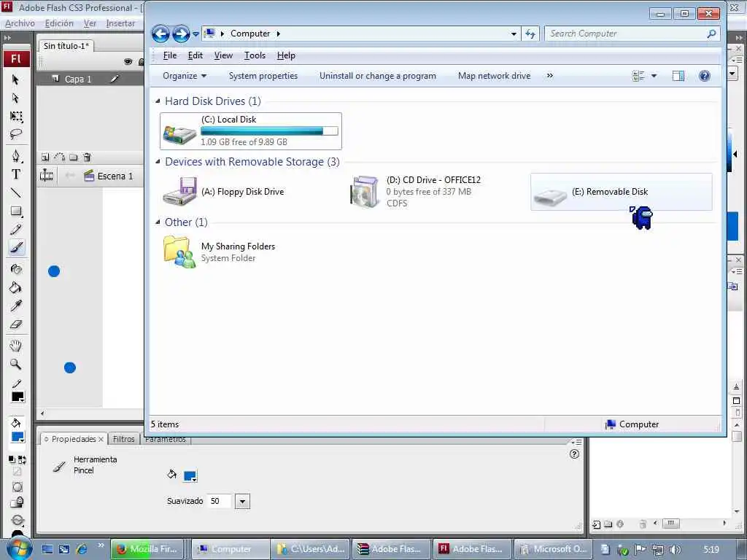747x560 pixels.
Task: Select the Text tool in Flash
Action: (16, 174)
